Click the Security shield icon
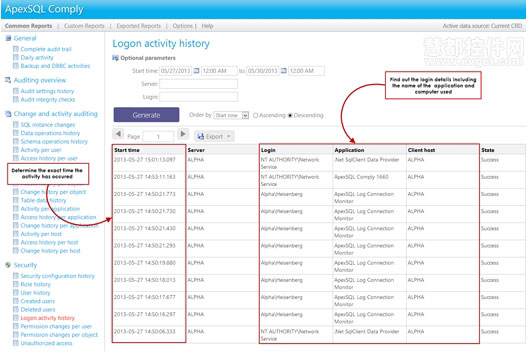 [x=8, y=265]
